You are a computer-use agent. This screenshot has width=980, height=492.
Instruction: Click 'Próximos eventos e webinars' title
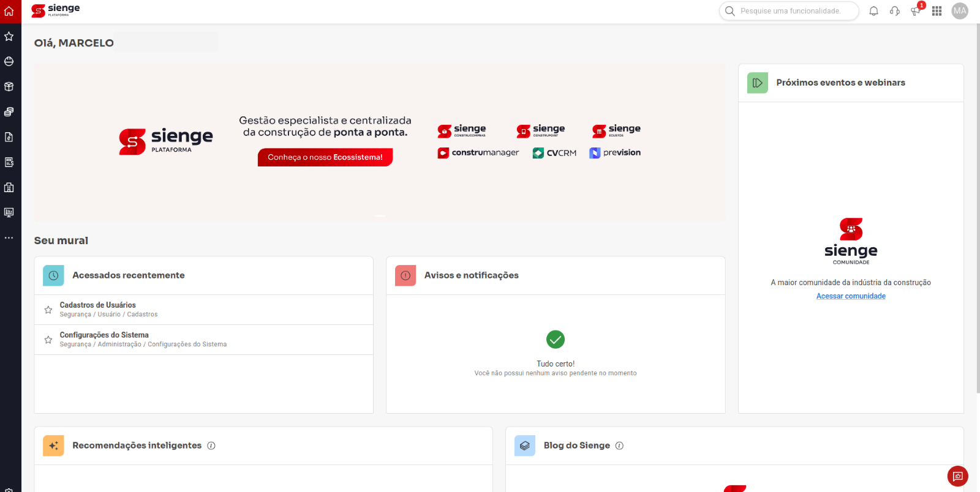[840, 83]
